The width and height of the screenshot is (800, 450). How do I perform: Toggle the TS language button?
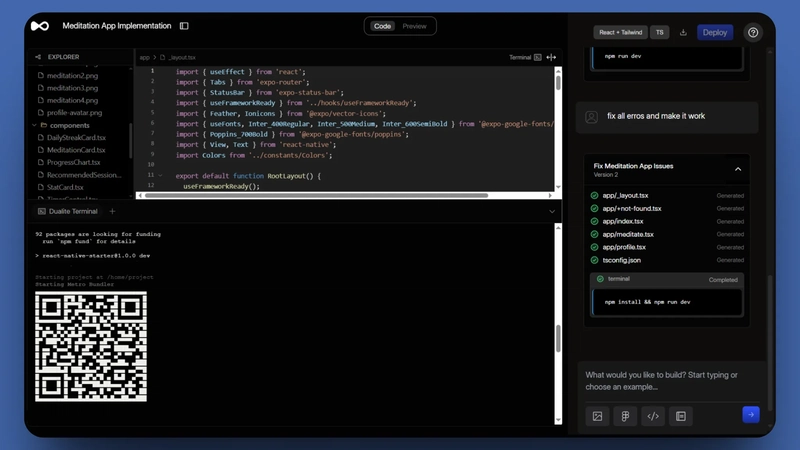[660, 33]
